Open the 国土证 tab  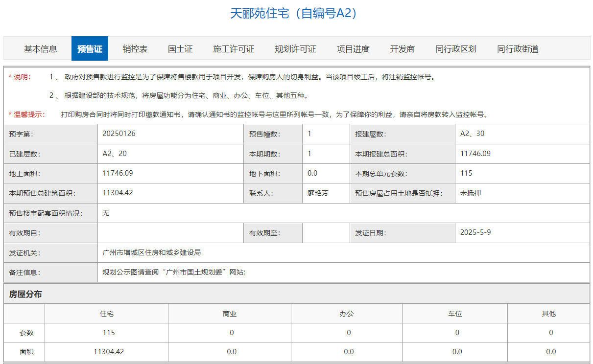(x=180, y=49)
